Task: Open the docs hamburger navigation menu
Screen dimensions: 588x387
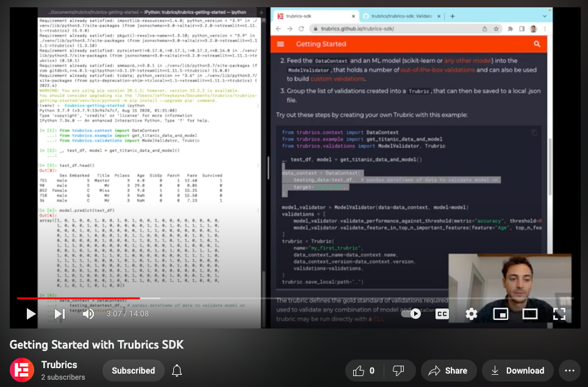Action: [281, 44]
